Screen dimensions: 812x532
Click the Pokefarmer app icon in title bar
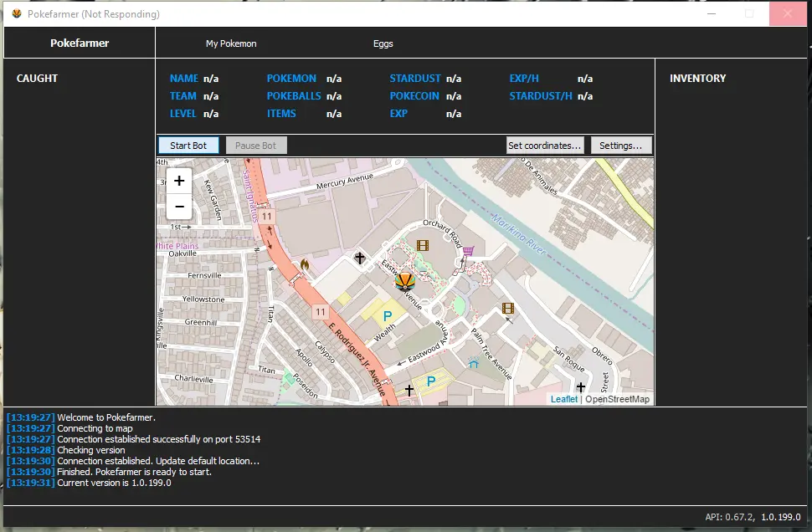(17, 13)
